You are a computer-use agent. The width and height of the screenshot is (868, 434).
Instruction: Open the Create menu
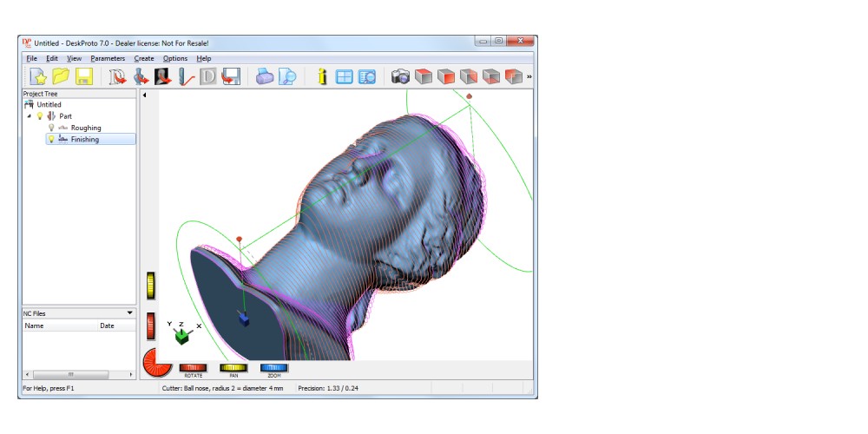(144, 58)
